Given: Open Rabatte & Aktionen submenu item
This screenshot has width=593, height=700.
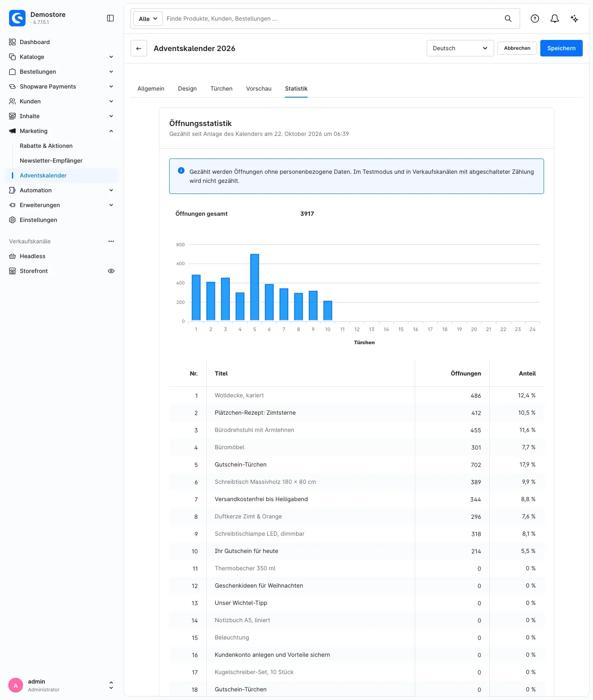Looking at the screenshot, I should 46,146.
